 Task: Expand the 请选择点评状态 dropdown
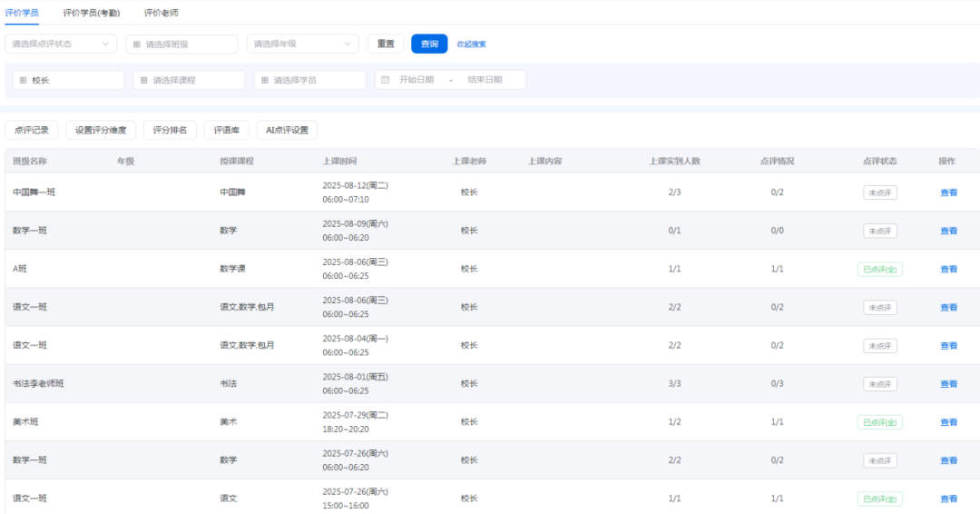pyautogui.click(x=61, y=44)
